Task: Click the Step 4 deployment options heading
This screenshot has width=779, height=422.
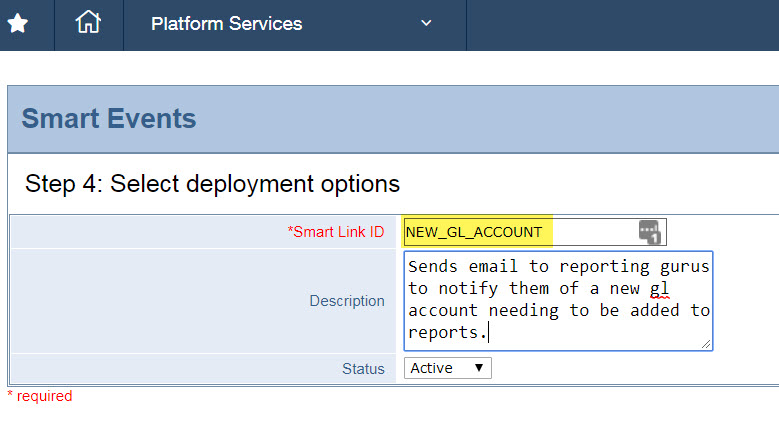Action: (x=212, y=184)
